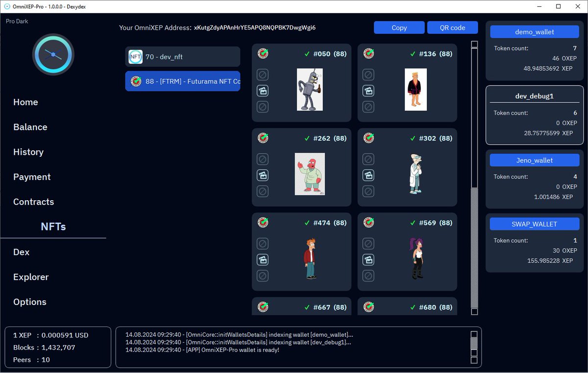The height and width of the screenshot is (373, 588).
Task: Switch to demo_wallet
Action: pyautogui.click(x=535, y=32)
